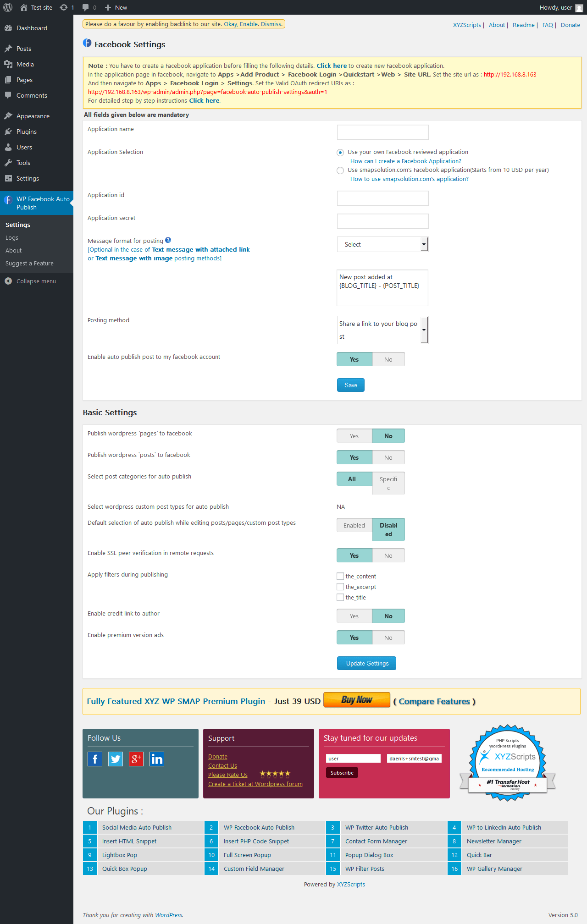The width and height of the screenshot is (587, 924).
Task: Open the LinkedIn icon under Follow Us
Action: pyautogui.click(x=157, y=759)
